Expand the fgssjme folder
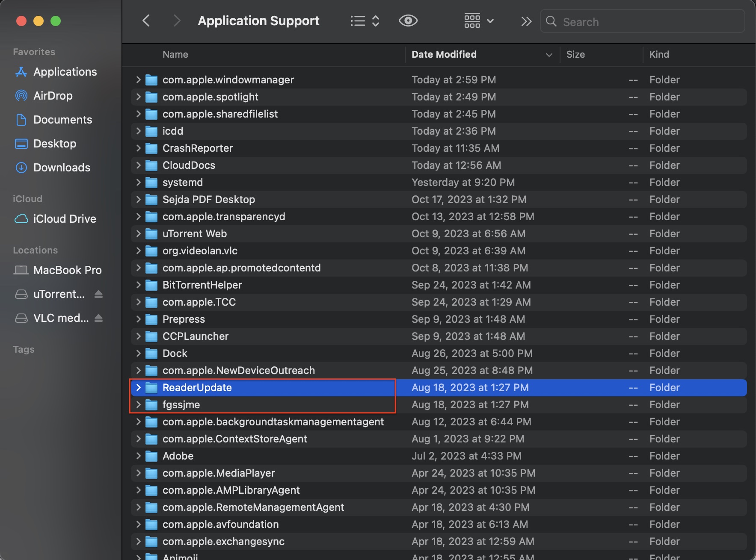This screenshot has width=756, height=560. tap(138, 404)
